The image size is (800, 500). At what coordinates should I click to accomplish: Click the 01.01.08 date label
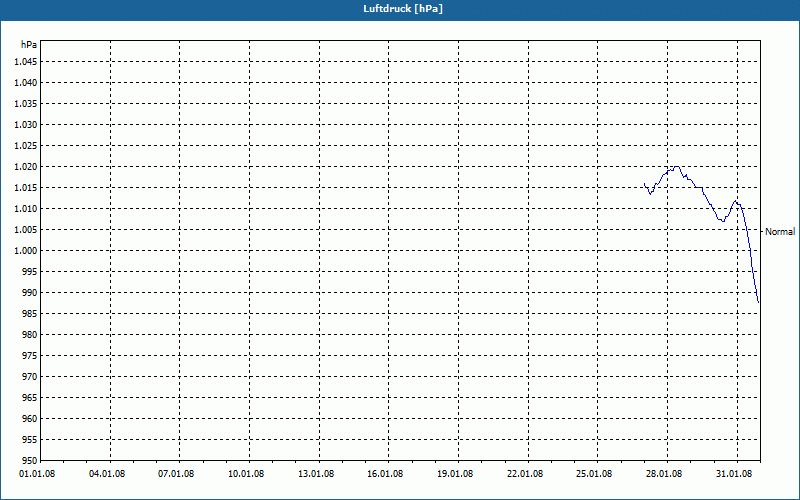click(37, 473)
